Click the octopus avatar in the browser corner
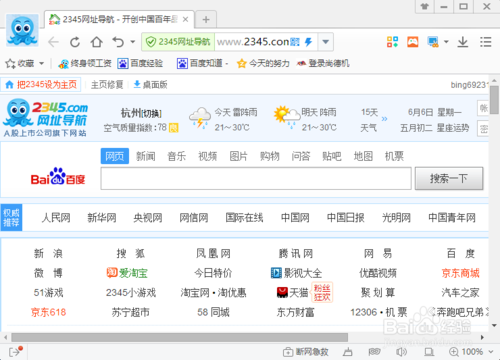Screen dimensions: 500x360 click(22, 30)
